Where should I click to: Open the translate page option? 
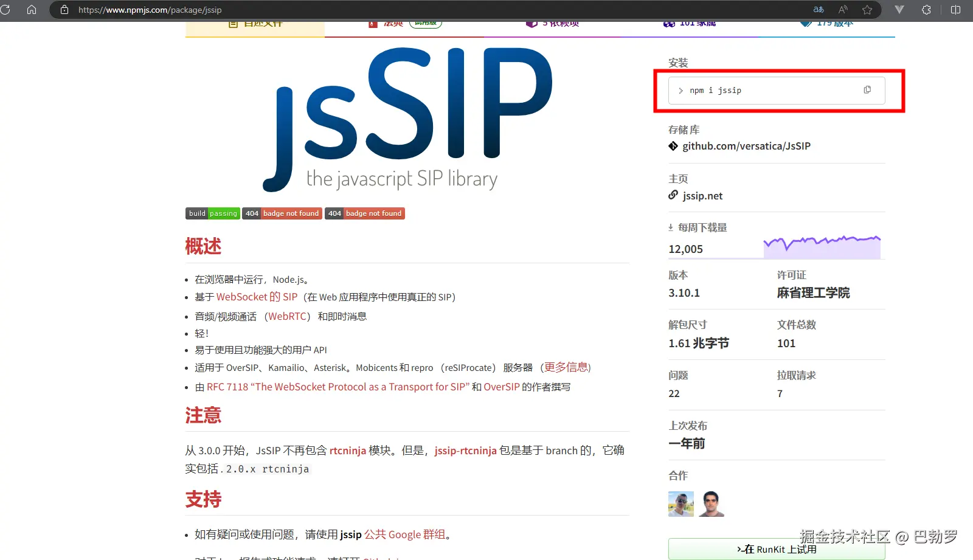(819, 9)
